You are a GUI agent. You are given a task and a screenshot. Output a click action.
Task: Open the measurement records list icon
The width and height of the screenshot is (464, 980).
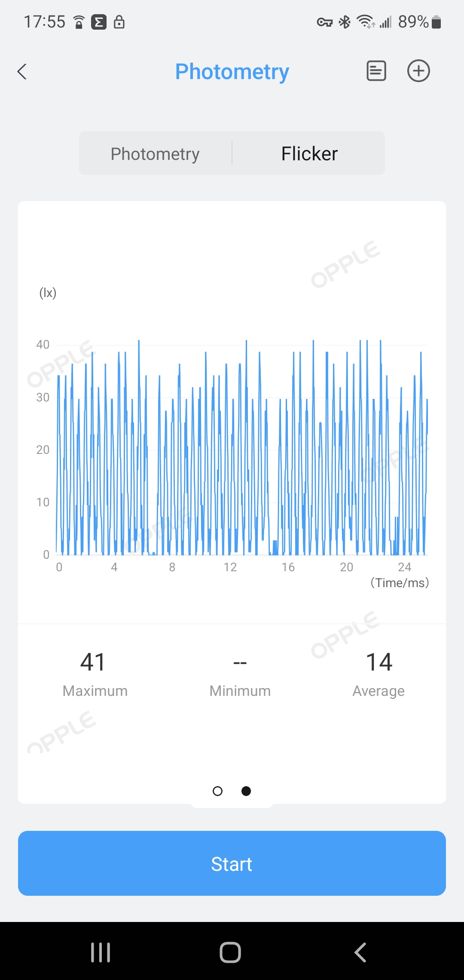(x=376, y=71)
